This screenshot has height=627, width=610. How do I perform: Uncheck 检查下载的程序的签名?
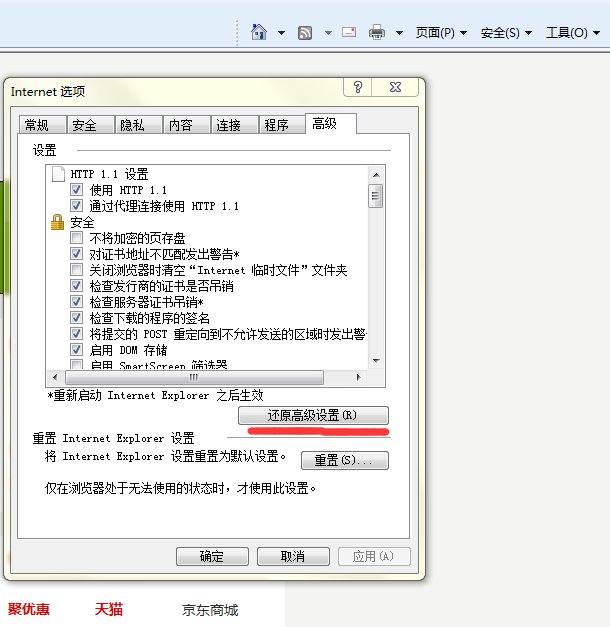click(76, 317)
